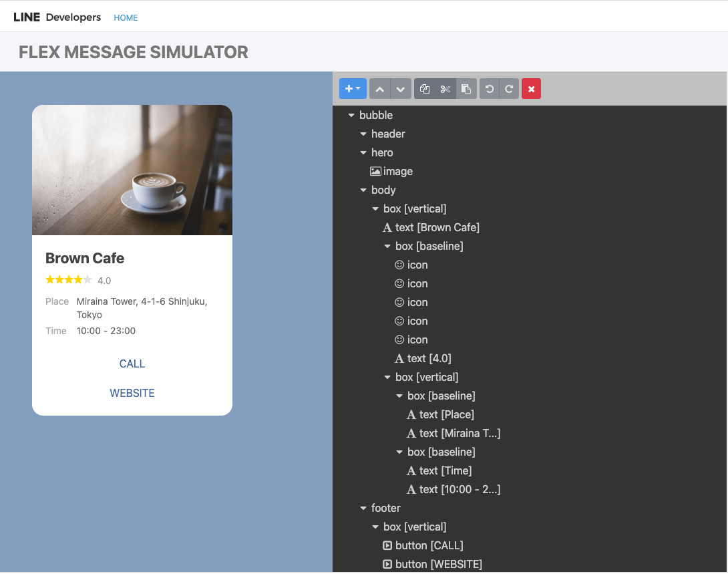728x574 pixels.
Task: Click the move down arrow button
Action: coord(400,89)
